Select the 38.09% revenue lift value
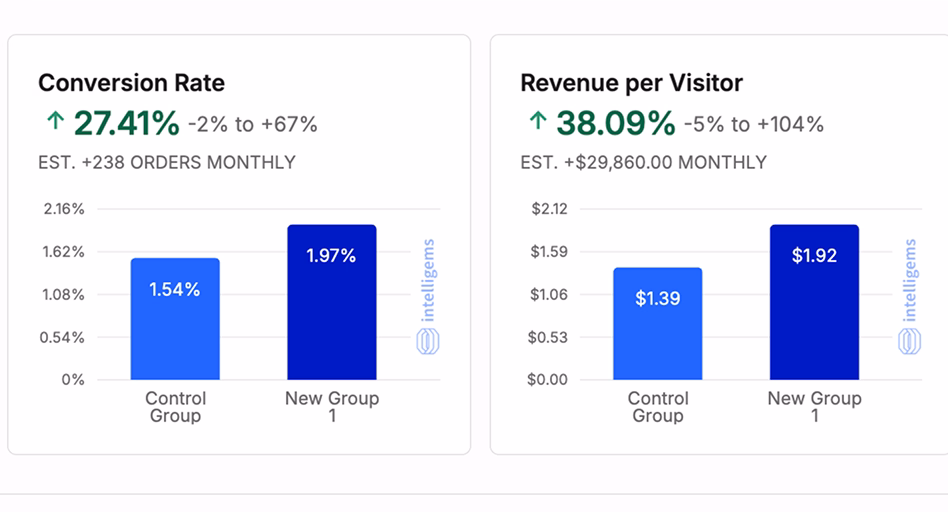The height and width of the screenshot is (512, 948). [615, 123]
